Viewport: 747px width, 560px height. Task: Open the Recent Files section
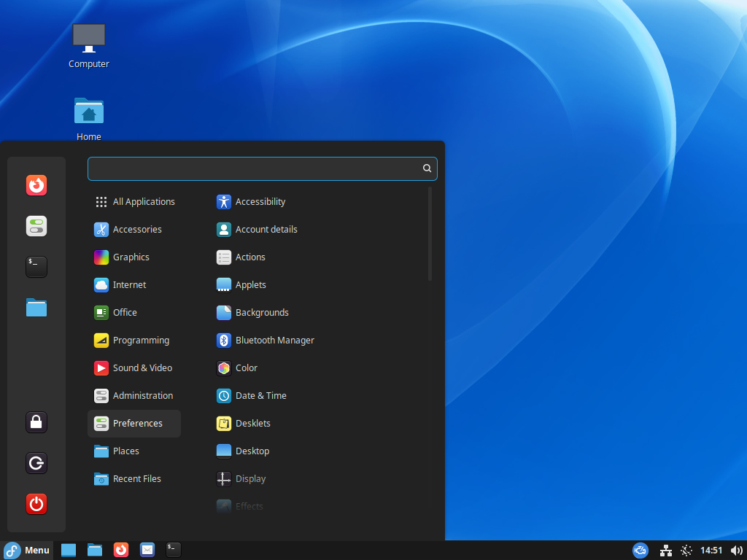click(x=136, y=478)
